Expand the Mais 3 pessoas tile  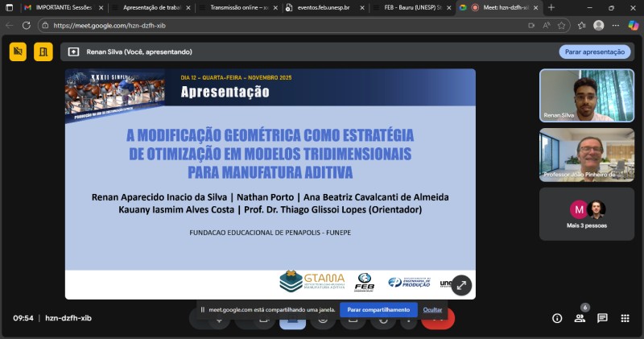coord(585,213)
